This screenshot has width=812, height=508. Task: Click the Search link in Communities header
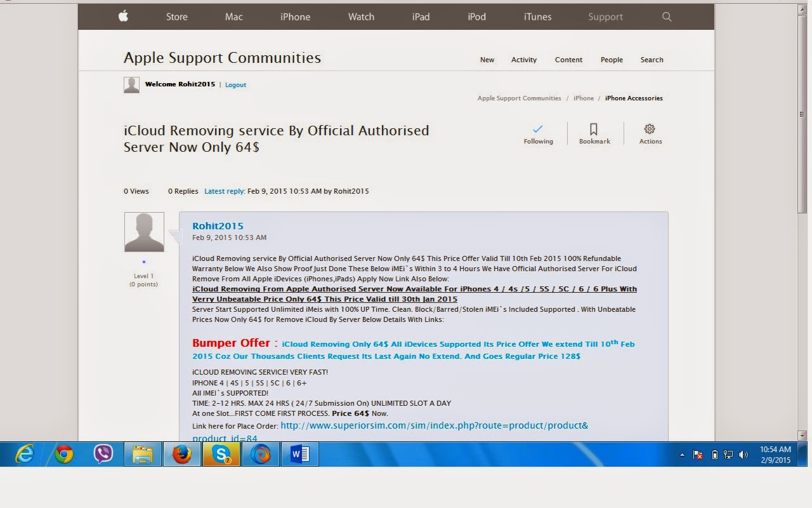pos(652,60)
